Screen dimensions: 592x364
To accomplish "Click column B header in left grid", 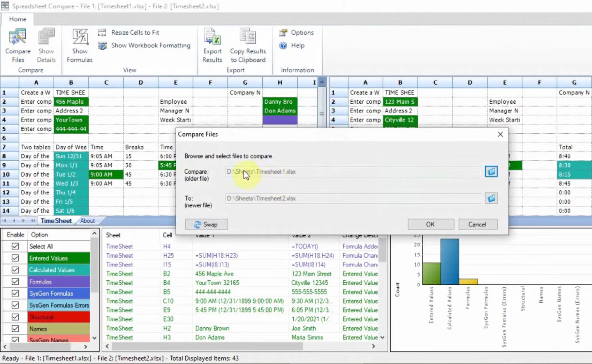I will [x=71, y=82].
